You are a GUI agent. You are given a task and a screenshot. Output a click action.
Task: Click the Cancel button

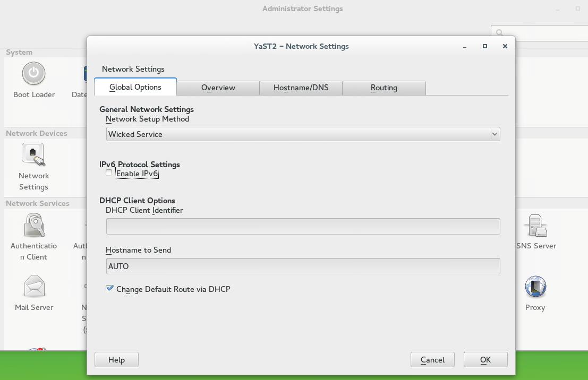click(x=432, y=360)
